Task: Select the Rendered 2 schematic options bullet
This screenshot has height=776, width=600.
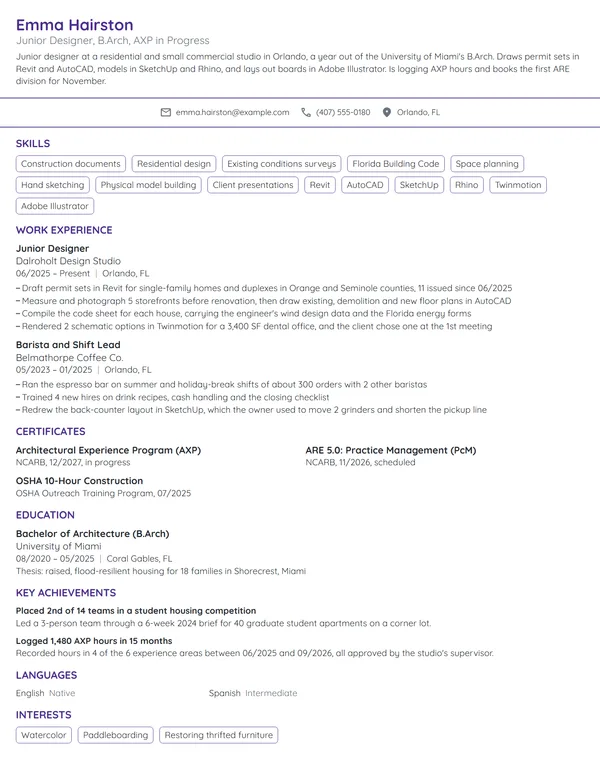Action: (x=254, y=327)
